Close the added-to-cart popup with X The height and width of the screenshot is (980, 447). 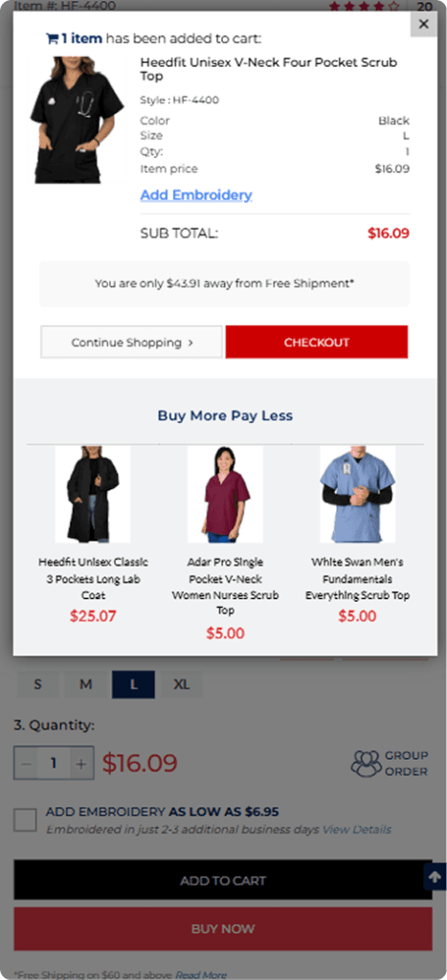[423, 24]
